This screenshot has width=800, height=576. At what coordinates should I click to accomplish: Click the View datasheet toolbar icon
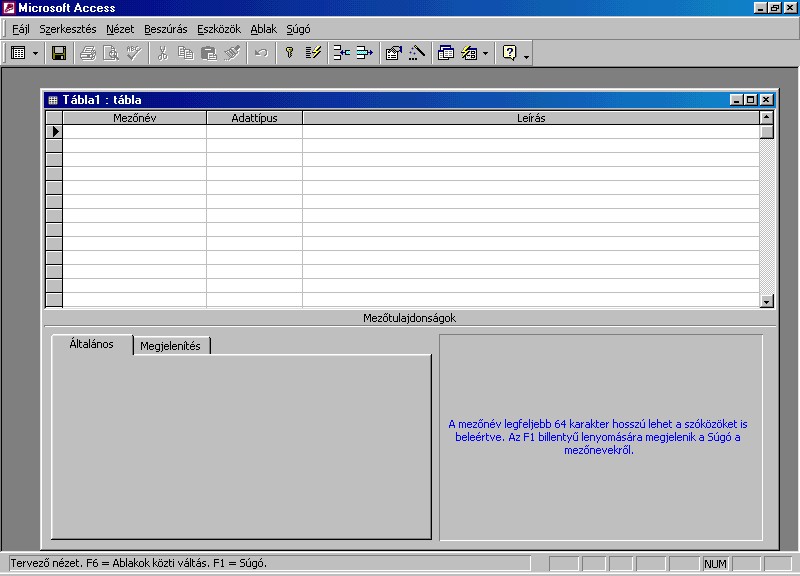coord(18,53)
